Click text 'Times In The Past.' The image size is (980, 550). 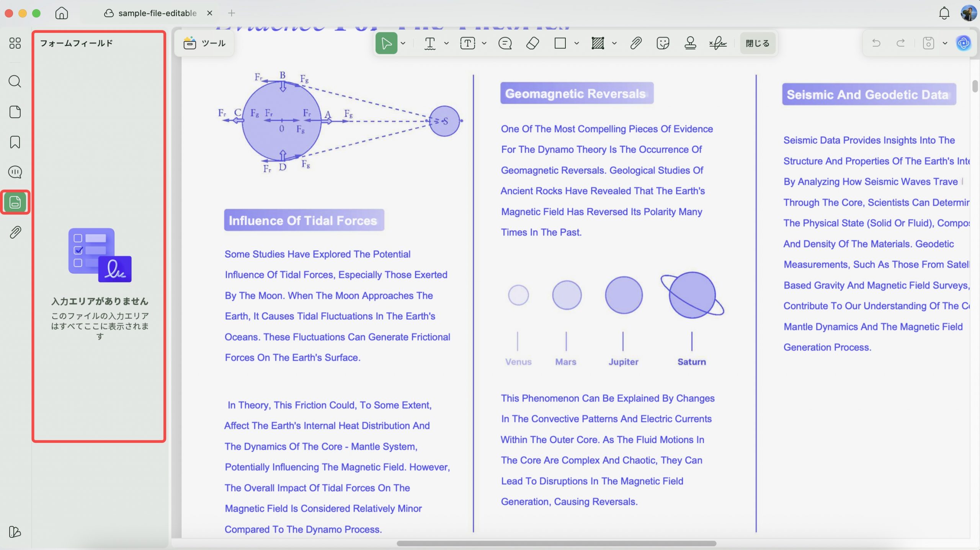(x=541, y=232)
